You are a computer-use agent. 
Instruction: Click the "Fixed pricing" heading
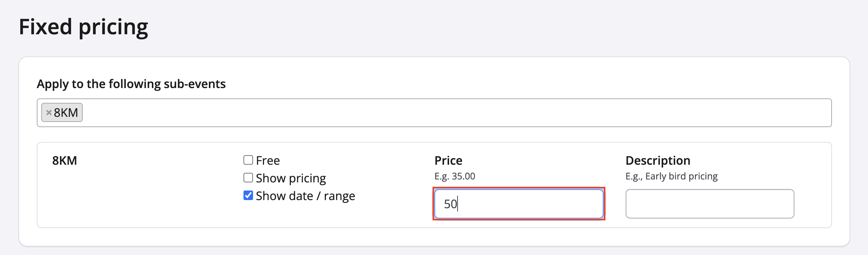[x=83, y=27]
